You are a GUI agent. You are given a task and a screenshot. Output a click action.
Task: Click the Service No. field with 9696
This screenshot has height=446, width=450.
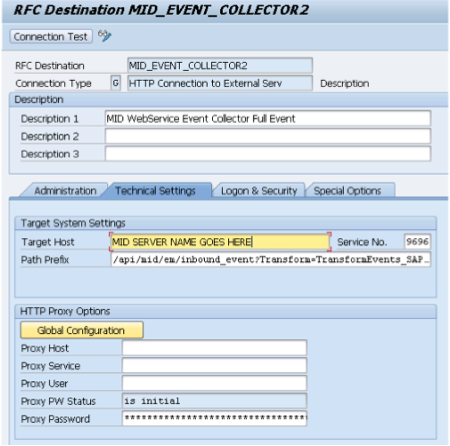pos(417,241)
